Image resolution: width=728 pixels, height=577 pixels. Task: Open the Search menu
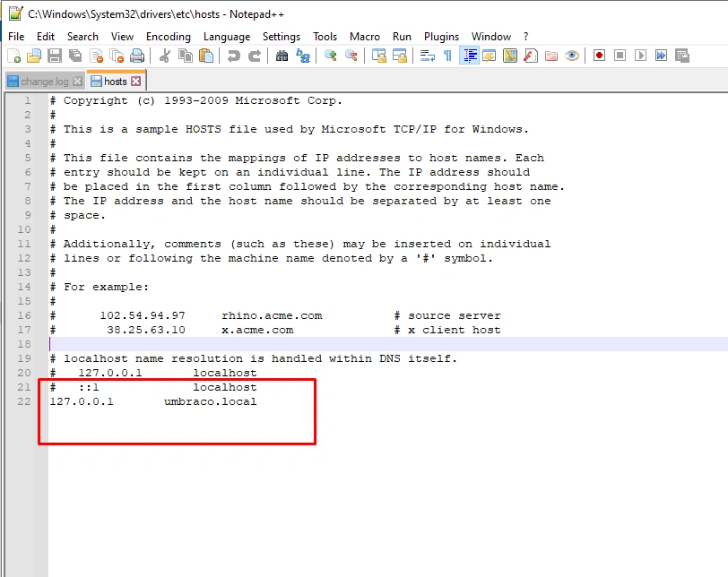pos(82,37)
